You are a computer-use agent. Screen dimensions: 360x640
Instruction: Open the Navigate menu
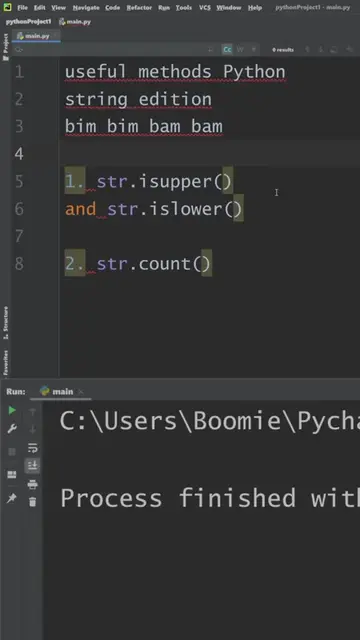click(x=86, y=8)
